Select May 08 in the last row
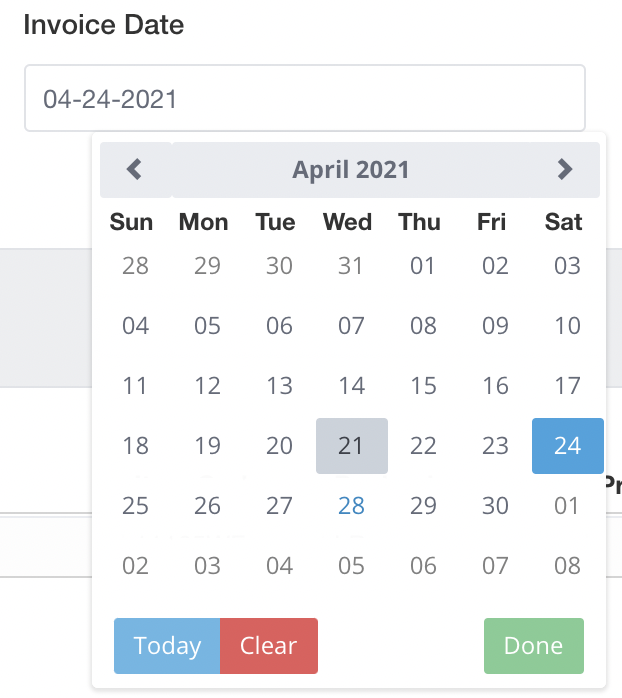The width and height of the screenshot is (622, 698). click(x=567, y=566)
